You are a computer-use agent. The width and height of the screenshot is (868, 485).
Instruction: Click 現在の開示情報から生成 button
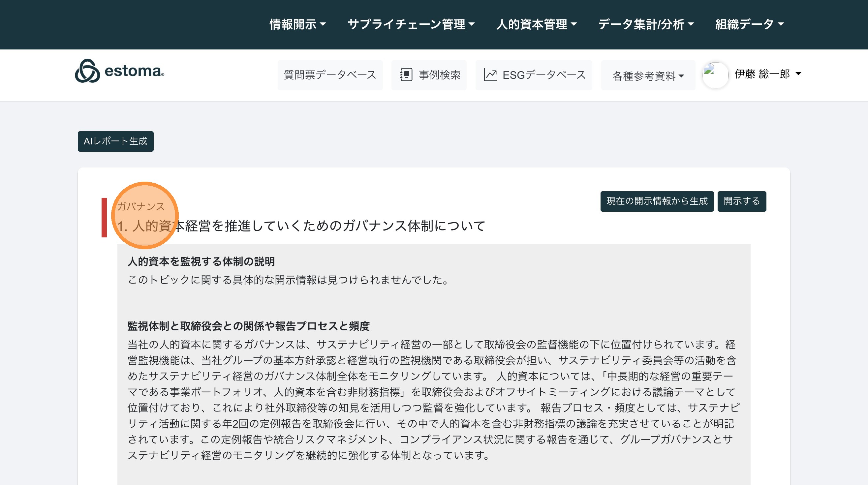pos(657,201)
